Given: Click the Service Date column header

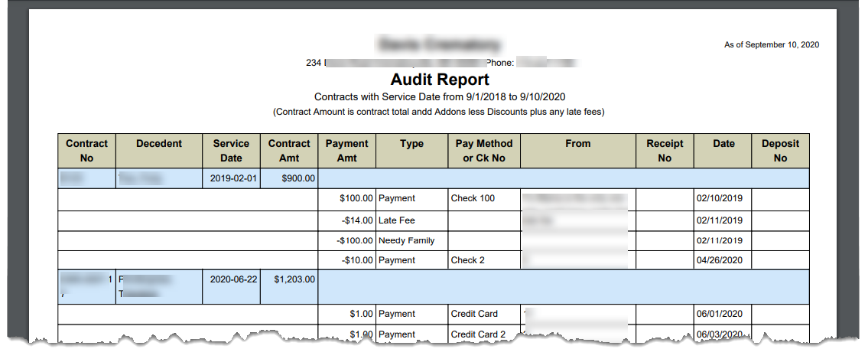Looking at the screenshot, I should pos(232,151).
